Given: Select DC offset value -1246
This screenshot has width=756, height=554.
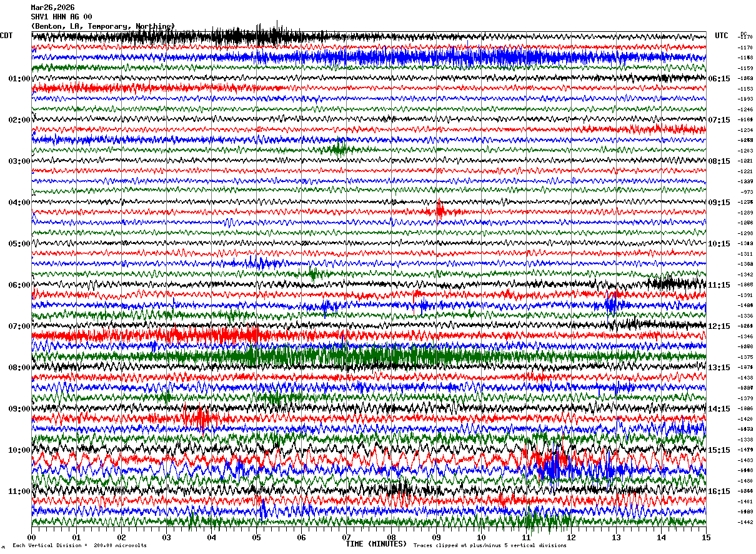Looking at the screenshot, I should click(746, 109).
